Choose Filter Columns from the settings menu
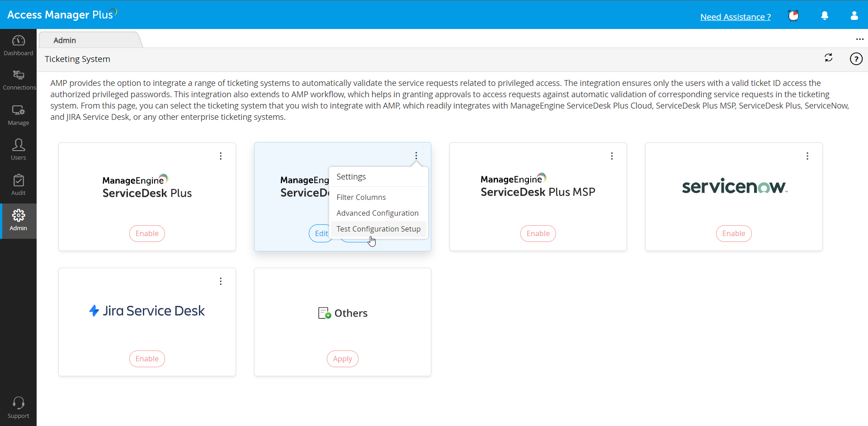Image resolution: width=868 pixels, height=426 pixels. pyautogui.click(x=378, y=197)
